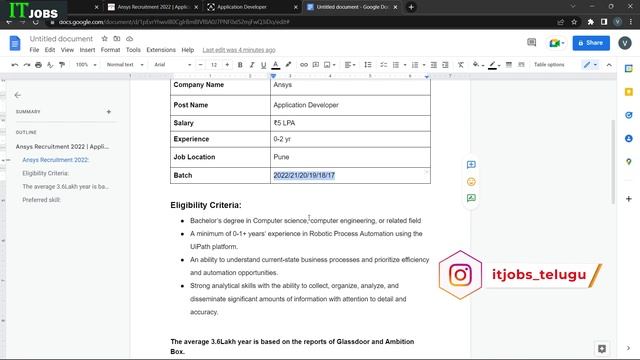The image size is (640, 360).
Task: Get add-ons plus button
Action: coord(629,199)
